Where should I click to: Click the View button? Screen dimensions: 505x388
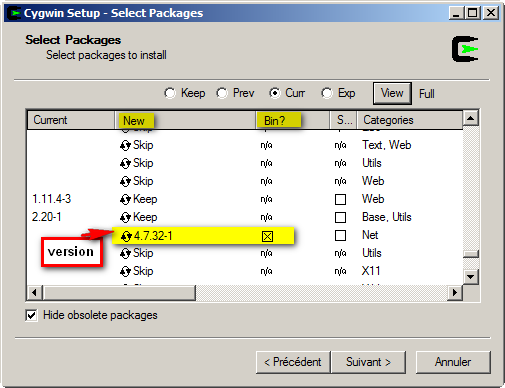tap(392, 93)
